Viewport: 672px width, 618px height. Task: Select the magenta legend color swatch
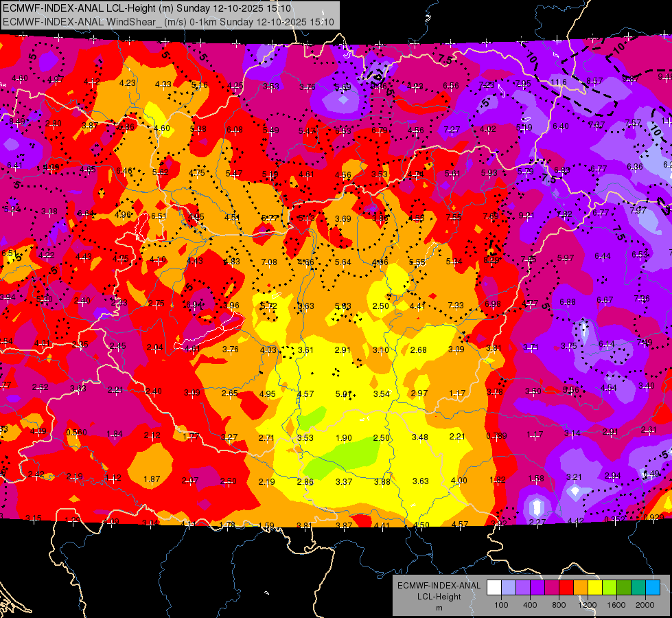point(552,588)
